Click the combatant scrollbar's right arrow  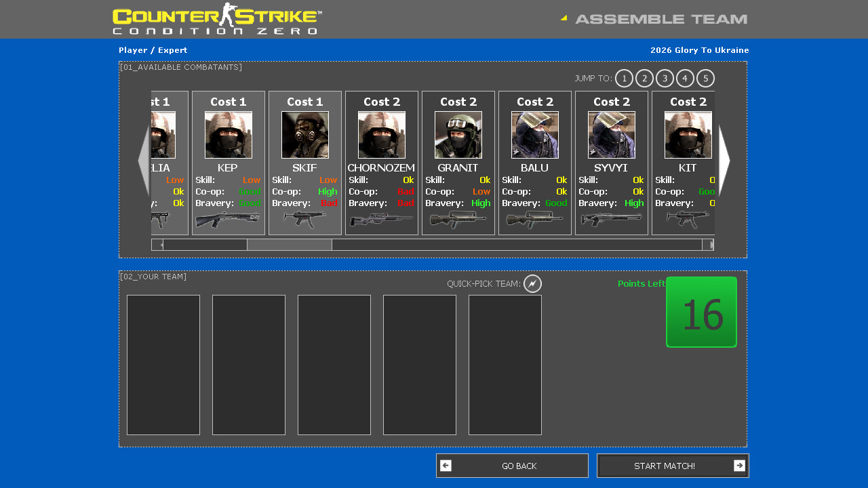(708, 245)
